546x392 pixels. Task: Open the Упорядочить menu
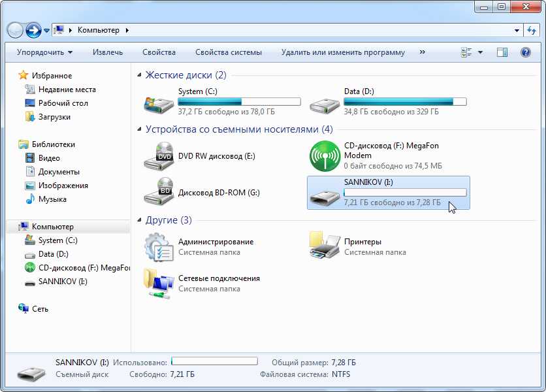[x=44, y=52]
